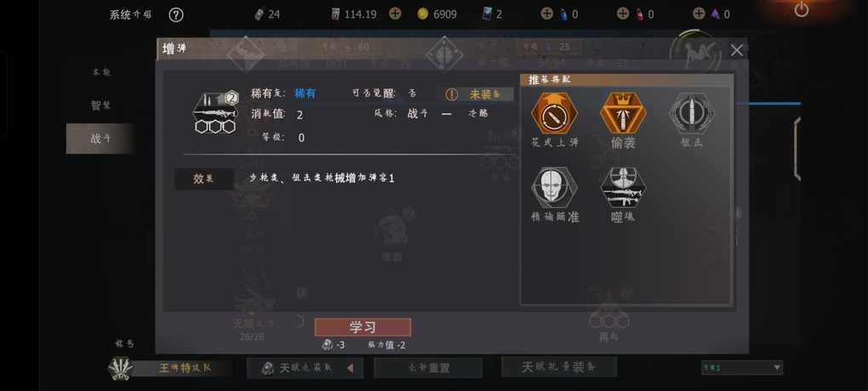868x391 pixels.
Task: Open the 花式上弹 recommended talent icon
Action: pyautogui.click(x=554, y=113)
